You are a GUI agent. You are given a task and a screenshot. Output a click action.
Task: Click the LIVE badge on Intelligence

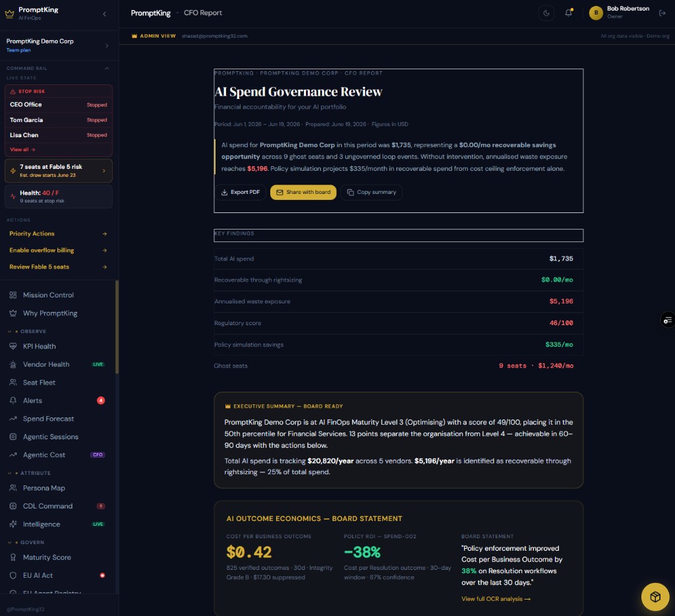point(98,524)
